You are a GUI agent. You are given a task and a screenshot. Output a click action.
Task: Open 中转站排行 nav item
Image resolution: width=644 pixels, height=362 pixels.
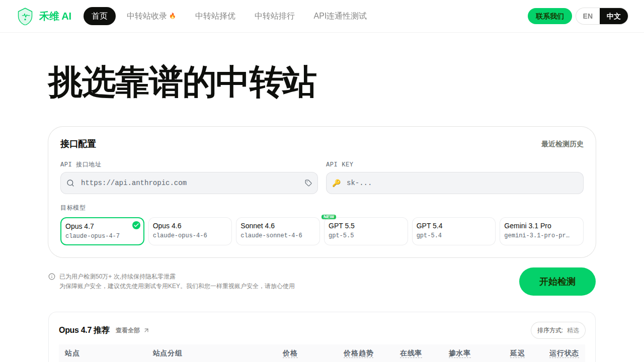pos(275,16)
